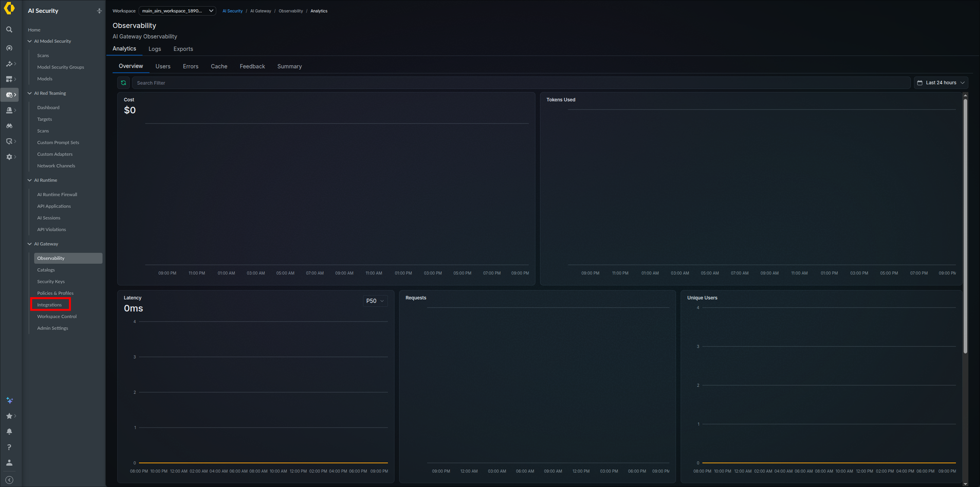Collapse the AI Red Teaming section
Image resolution: width=980 pixels, height=487 pixels.
click(x=29, y=93)
